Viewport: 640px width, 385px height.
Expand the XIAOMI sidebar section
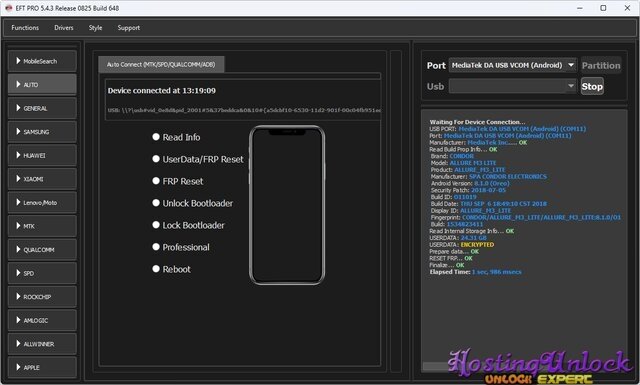pyautogui.click(x=42, y=179)
